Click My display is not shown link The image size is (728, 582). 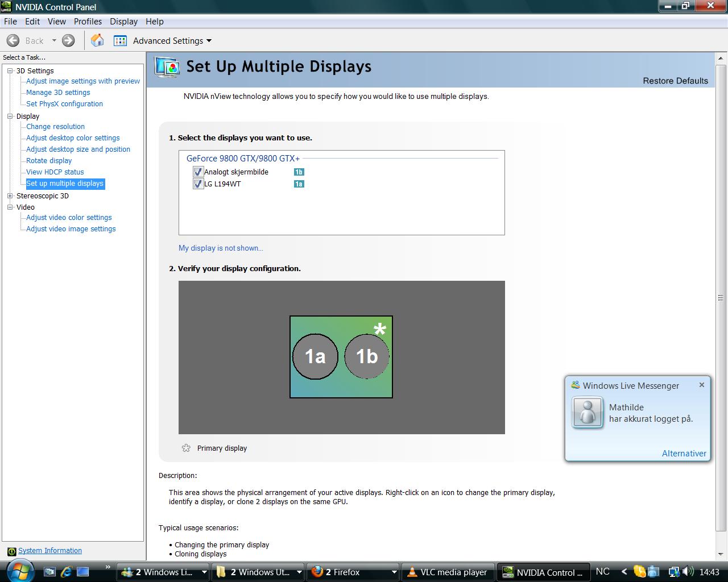[221, 248]
